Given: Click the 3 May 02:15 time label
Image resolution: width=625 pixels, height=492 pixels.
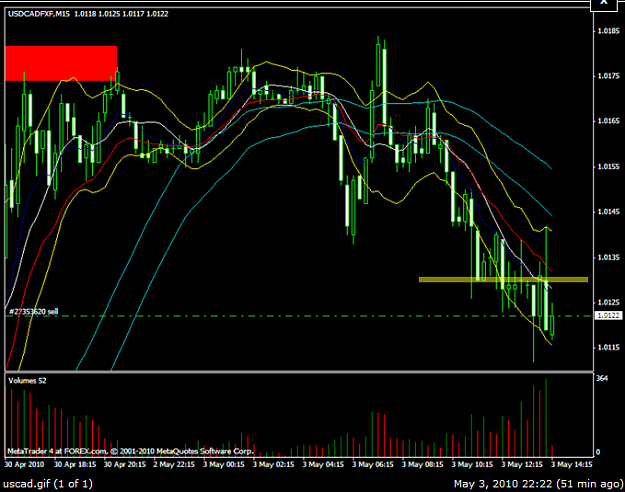Looking at the screenshot, I should (x=273, y=464).
